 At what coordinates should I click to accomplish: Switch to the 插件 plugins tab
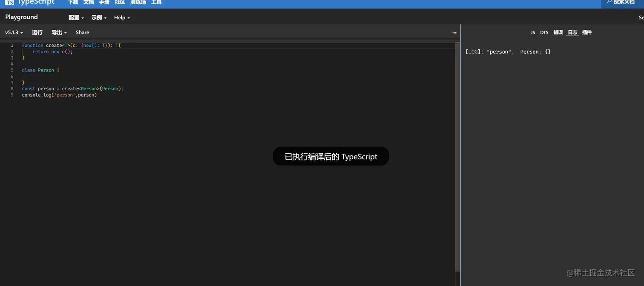click(587, 32)
